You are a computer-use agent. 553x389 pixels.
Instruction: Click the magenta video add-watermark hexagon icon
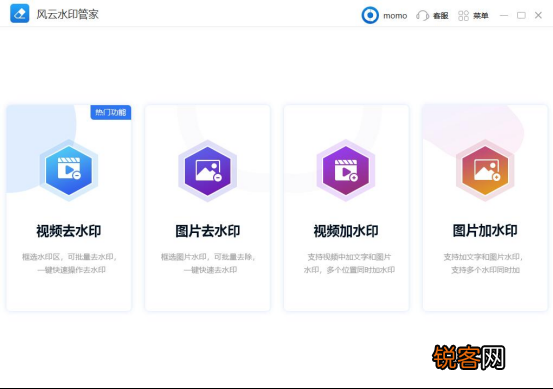[346, 171]
